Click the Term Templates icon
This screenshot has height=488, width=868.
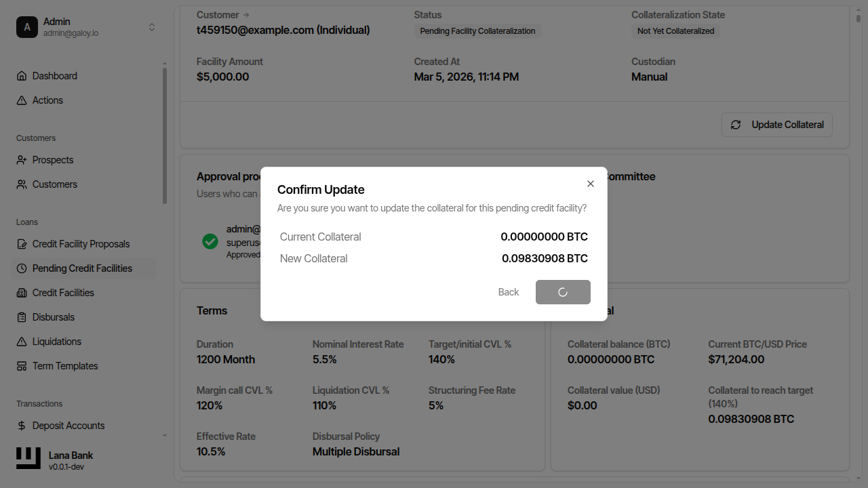[21, 365]
